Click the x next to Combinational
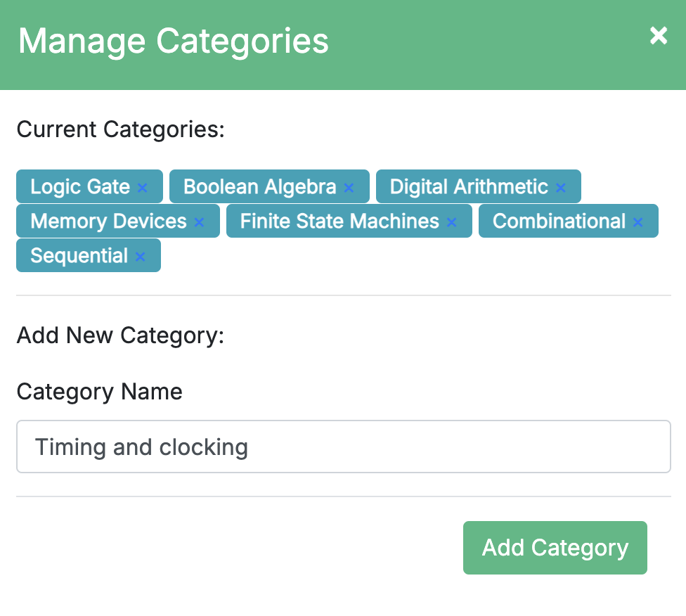The width and height of the screenshot is (686, 616). tap(638, 222)
